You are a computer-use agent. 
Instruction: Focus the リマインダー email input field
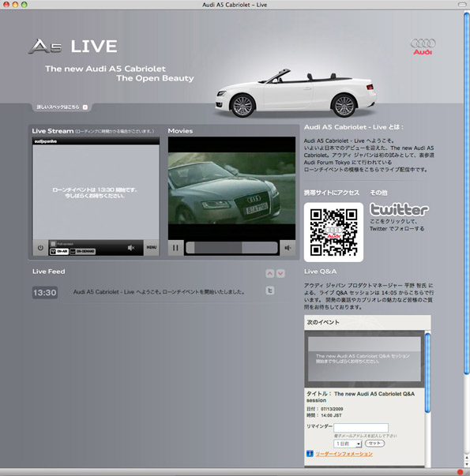361,428
